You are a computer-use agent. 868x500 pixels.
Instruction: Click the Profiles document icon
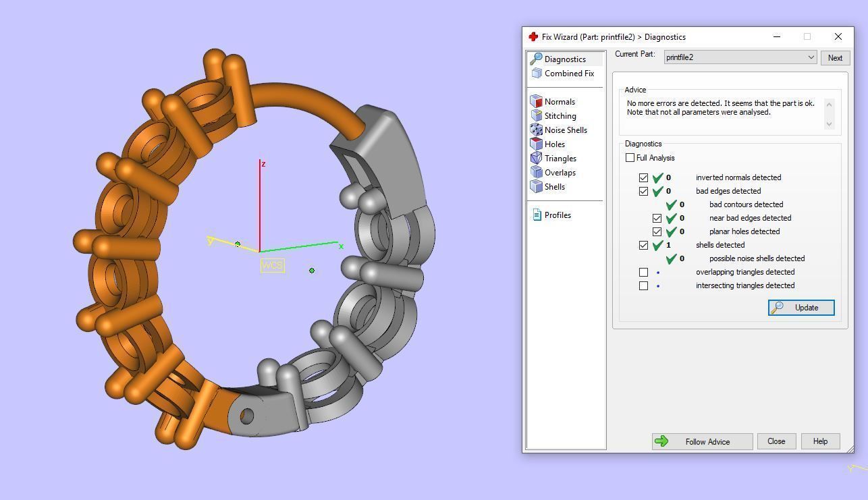click(537, 215)
